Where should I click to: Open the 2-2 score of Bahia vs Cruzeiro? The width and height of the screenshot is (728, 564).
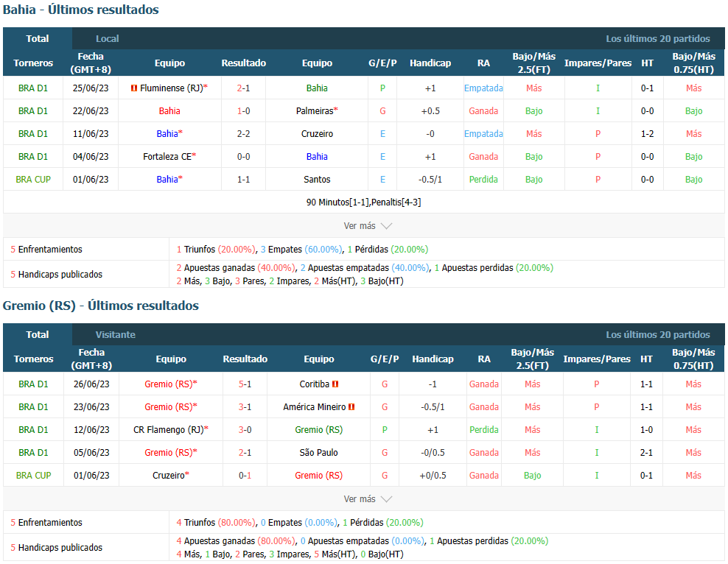tap(244, 133)
